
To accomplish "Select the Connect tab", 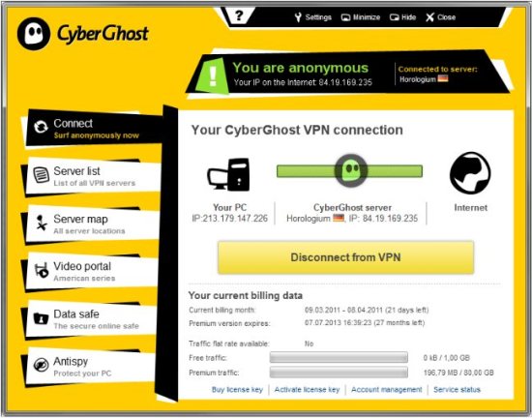I will (94, 129).
